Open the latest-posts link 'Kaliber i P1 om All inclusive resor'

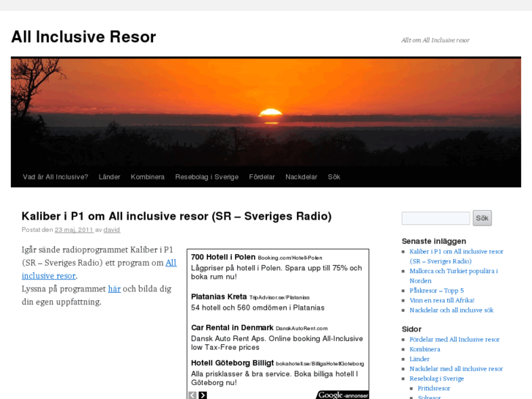pos(457,256)
